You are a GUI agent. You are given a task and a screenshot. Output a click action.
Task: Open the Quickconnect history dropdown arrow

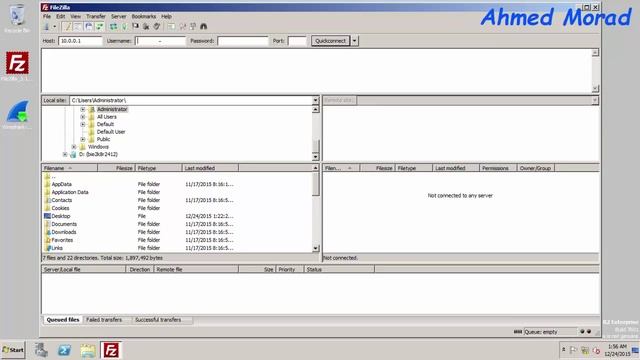355,41
